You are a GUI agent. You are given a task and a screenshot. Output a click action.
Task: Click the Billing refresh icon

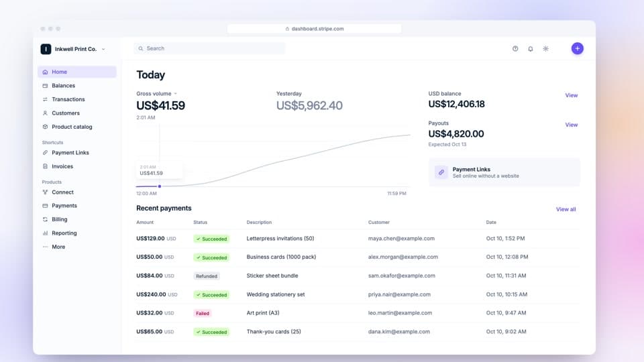(x=45, y=220)
